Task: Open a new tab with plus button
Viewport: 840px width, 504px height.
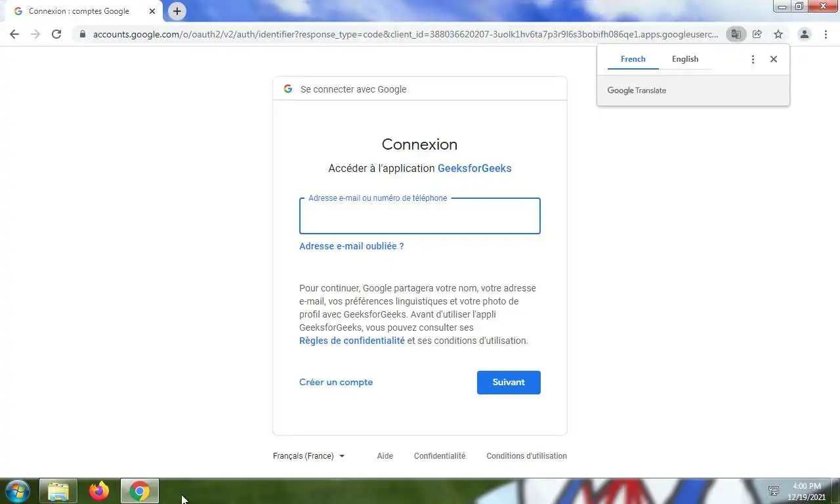Action: 177,11
